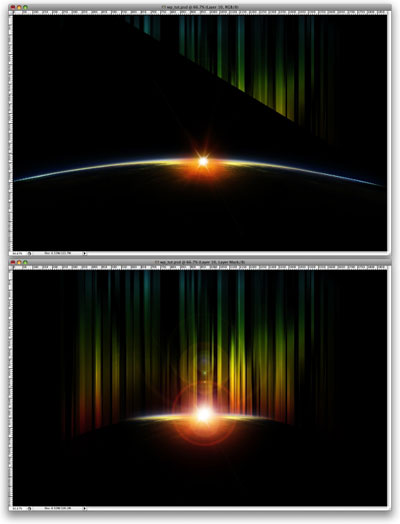Click the glowing lens flare in bottom canvas
400x524 pixels.
[x=204, y=414]
